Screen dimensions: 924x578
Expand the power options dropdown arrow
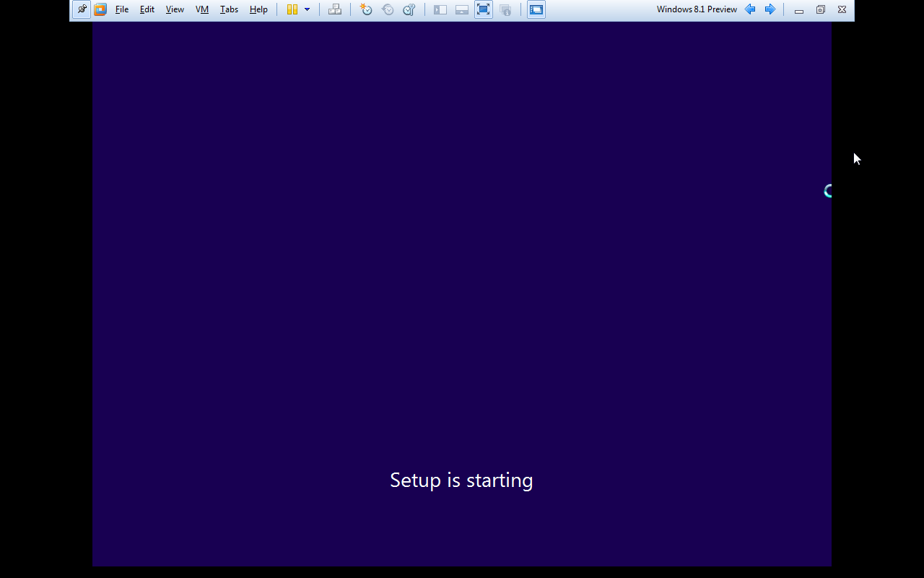tap(307, 9)
